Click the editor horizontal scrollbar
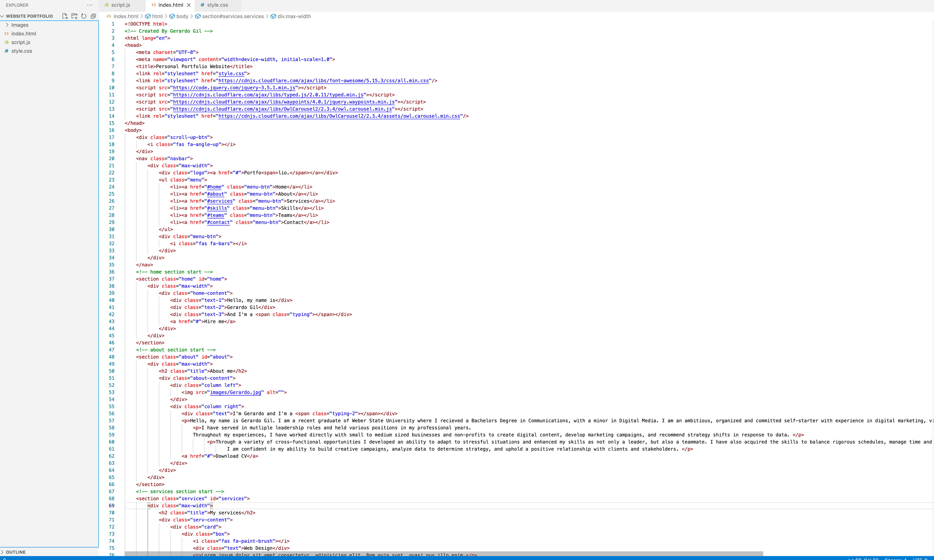 tap(444, 554)
